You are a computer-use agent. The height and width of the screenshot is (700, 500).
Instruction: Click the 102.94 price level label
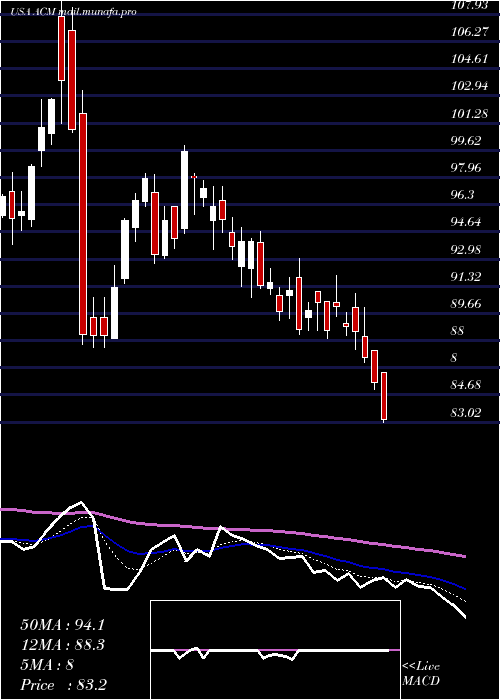click(469, 86)
